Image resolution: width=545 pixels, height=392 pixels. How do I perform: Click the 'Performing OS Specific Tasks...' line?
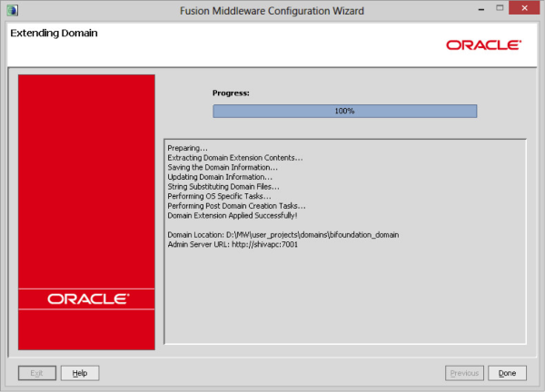tap(220, 196)
